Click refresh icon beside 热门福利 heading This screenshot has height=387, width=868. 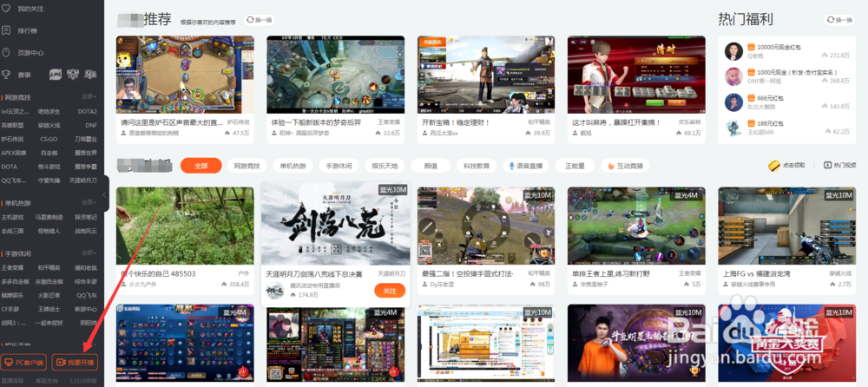831,20
